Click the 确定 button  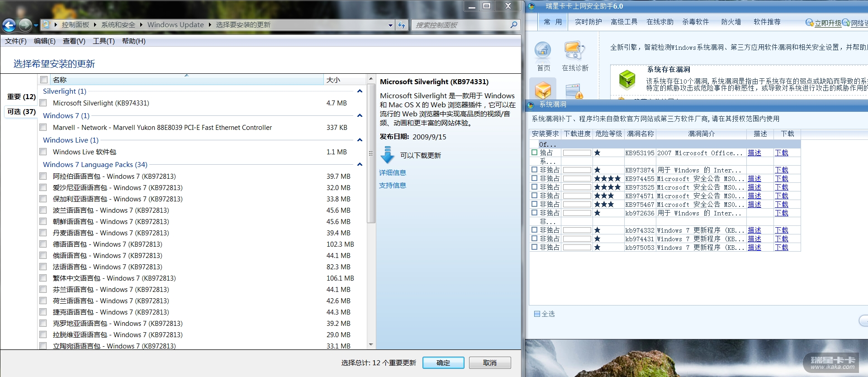pos(443,363)
